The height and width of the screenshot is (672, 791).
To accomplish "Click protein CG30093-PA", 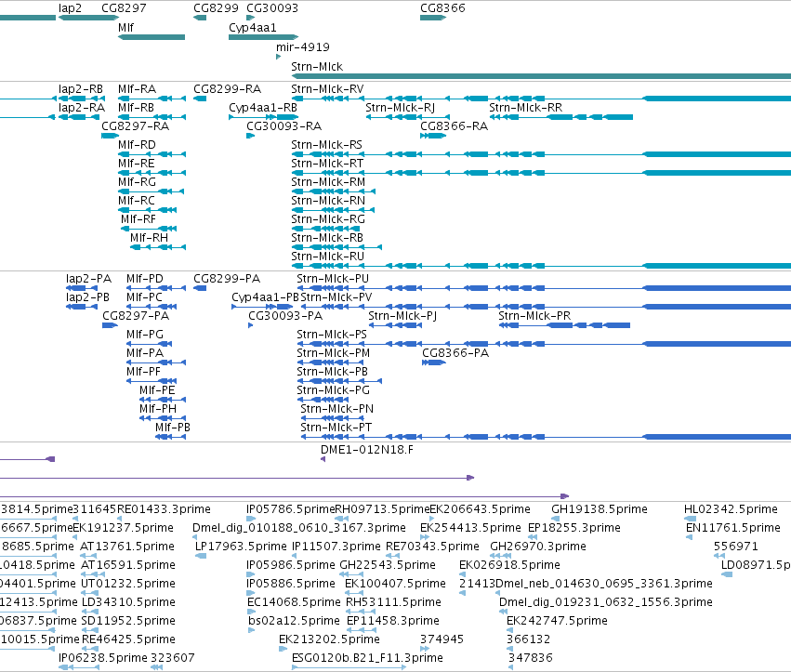I will pyautogui.click(x=285, y=316).
